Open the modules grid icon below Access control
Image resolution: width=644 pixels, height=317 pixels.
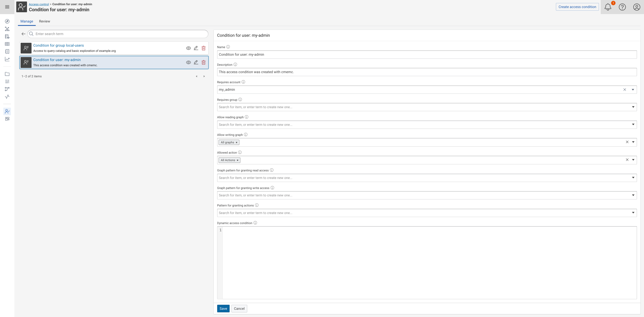click(x=7, y=119)
